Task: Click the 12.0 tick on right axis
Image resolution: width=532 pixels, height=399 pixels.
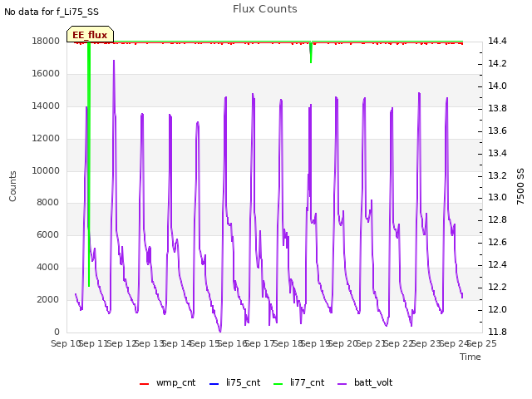Action: click(x=497, y=309)
